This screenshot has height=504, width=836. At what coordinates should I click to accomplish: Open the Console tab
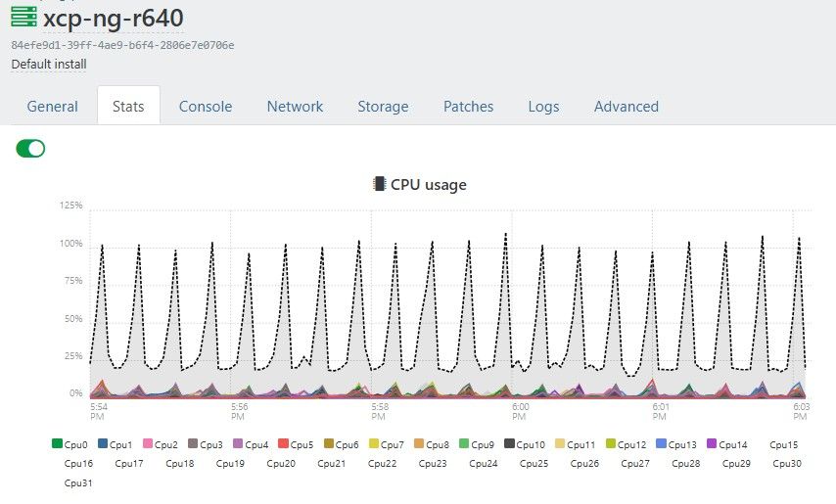(x=206, y=107)
